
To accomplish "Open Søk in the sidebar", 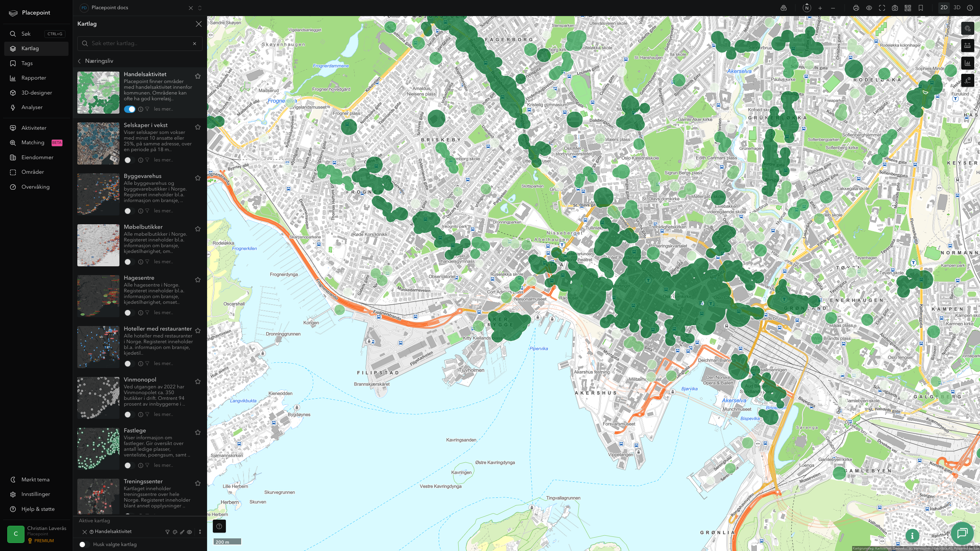I will 36,34.
